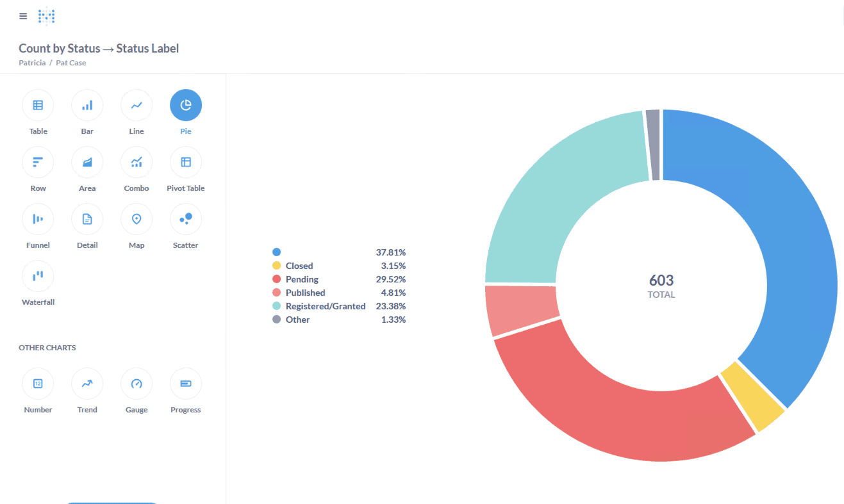Viewport: 844px width, 504px height.
Task: Click the blank-label blue legend dot
Action: 276,252
